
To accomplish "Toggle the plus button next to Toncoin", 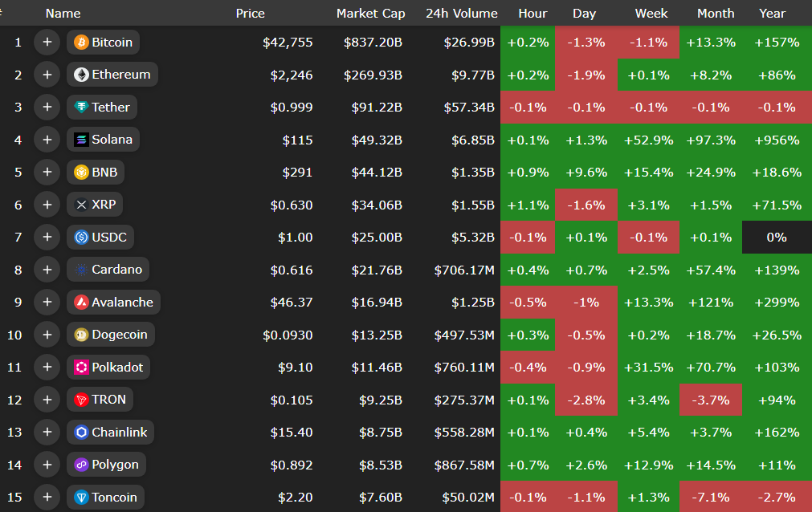I will [47, 498].
